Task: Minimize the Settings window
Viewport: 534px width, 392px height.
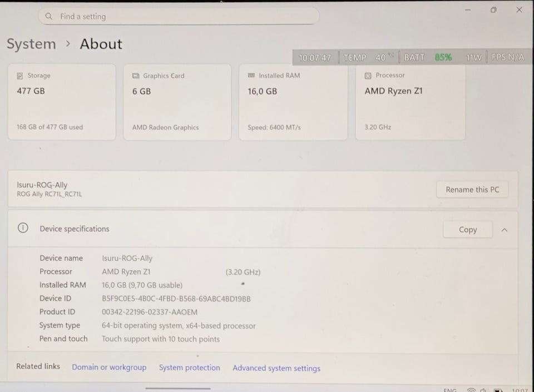Action: (x=468, y=10)
